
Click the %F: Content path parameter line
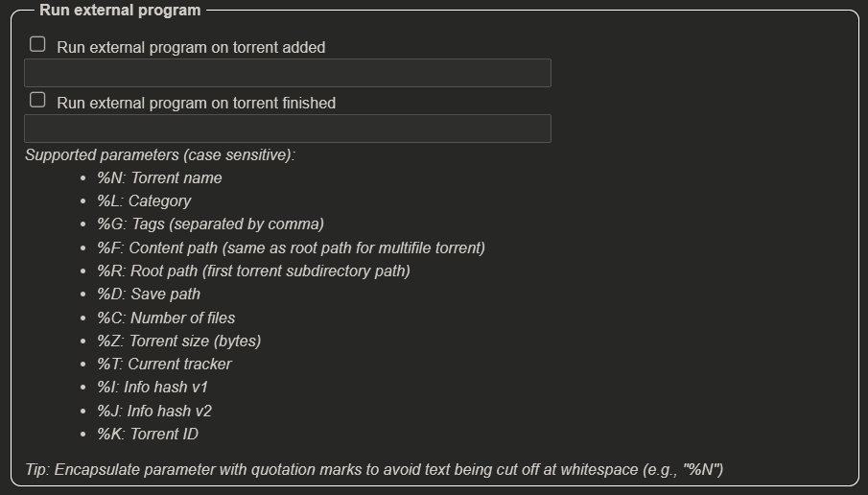pyautogui.click(x=292, y=248)
